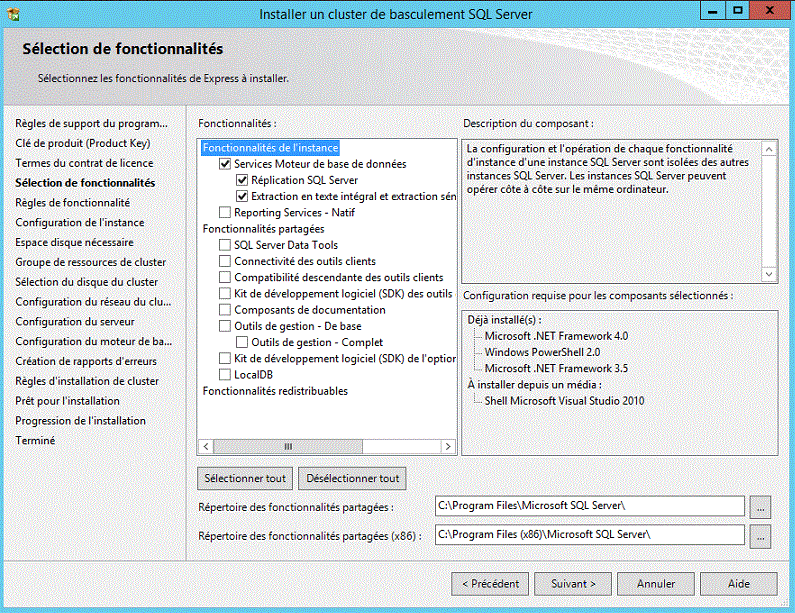795x613 pixels.
Task: Maximize the installer window
Action: [738, 11]
